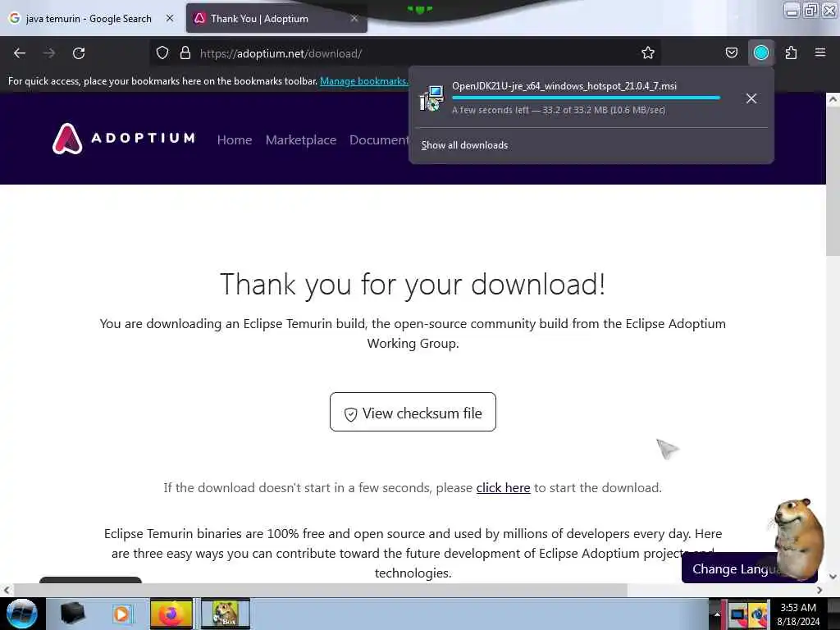Click the hamster mascot on the page

point(797,538)
